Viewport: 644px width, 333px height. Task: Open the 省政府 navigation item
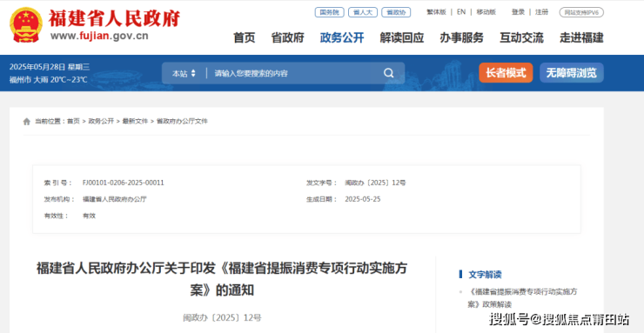click(x=287, y=38)
